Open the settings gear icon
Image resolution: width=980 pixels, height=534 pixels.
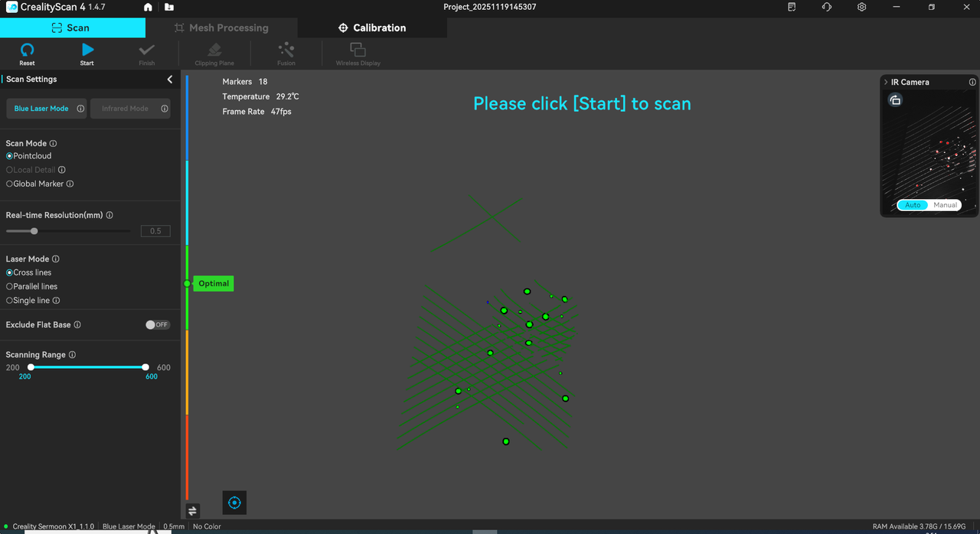tap(861, 7)
